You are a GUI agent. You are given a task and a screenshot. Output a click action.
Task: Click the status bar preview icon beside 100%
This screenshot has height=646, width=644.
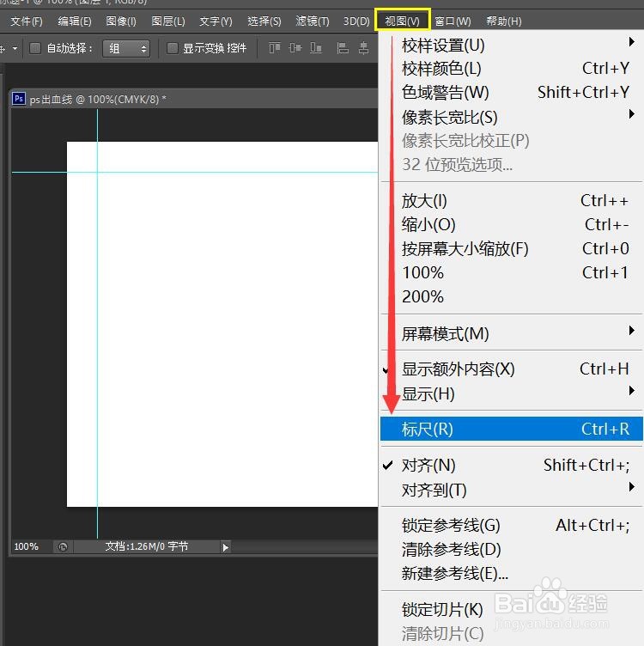coord(63,546)
